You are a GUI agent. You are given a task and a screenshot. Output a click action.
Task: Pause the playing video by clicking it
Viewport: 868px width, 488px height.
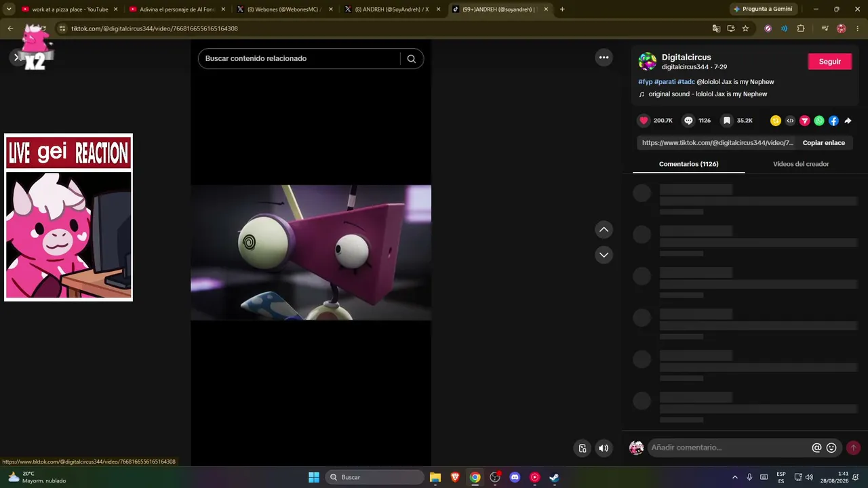(311, 252)
